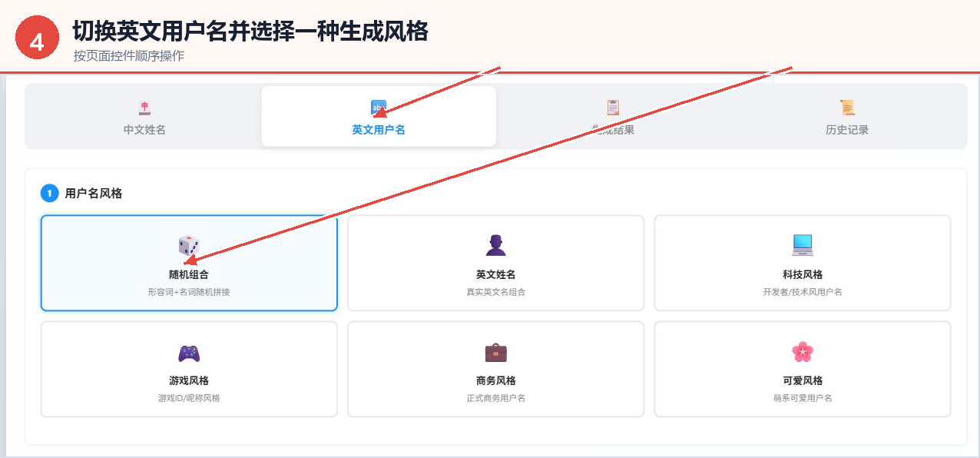The image size is (980, 458).
Task: Click the scroll icon above 历史记录
Action: click(x=847, y=108)
